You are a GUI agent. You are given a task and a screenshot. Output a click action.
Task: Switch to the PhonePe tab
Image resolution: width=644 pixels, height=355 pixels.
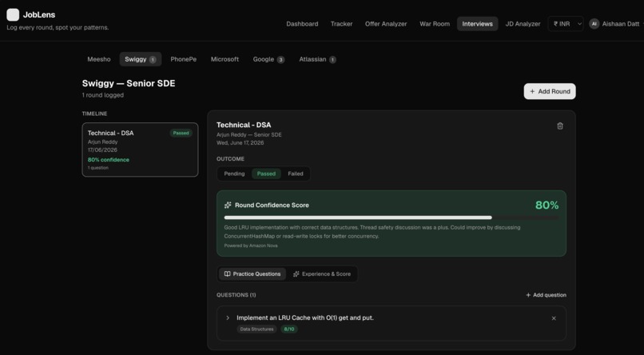pos(184,59)
